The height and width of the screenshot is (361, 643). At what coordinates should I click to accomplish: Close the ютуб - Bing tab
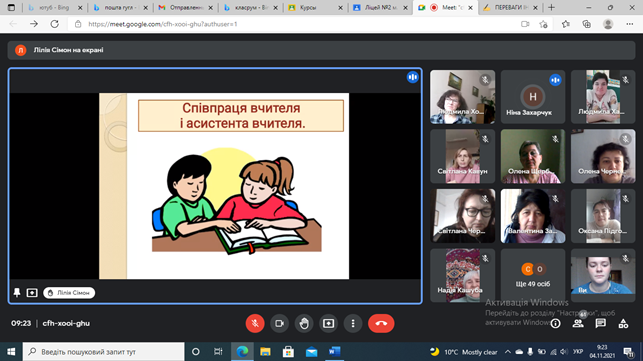coord(80,8)
